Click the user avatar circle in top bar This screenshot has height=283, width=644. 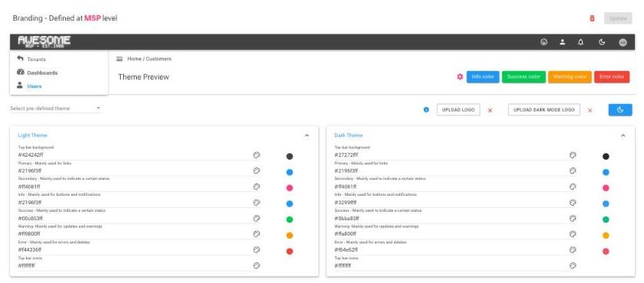coord(623,42)
